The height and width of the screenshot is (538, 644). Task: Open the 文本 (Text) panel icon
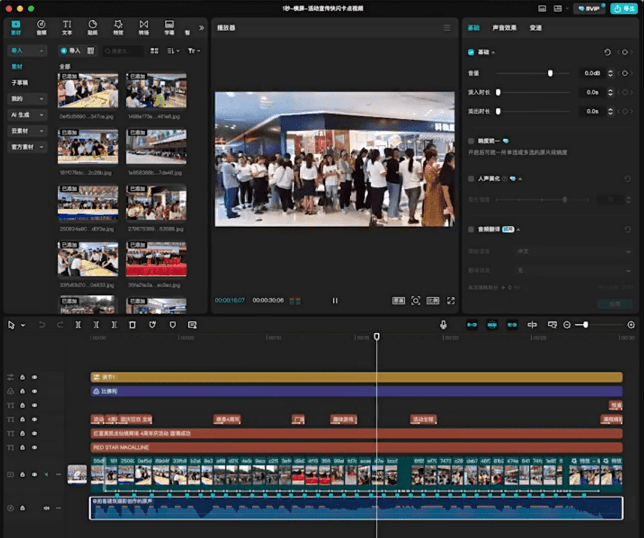click(67, 26)
